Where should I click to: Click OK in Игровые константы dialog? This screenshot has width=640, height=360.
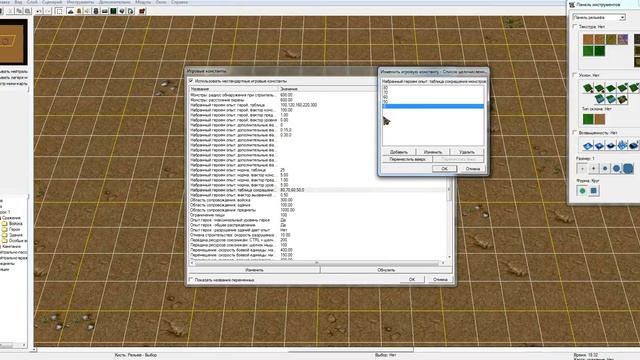[x=412, y=280]
